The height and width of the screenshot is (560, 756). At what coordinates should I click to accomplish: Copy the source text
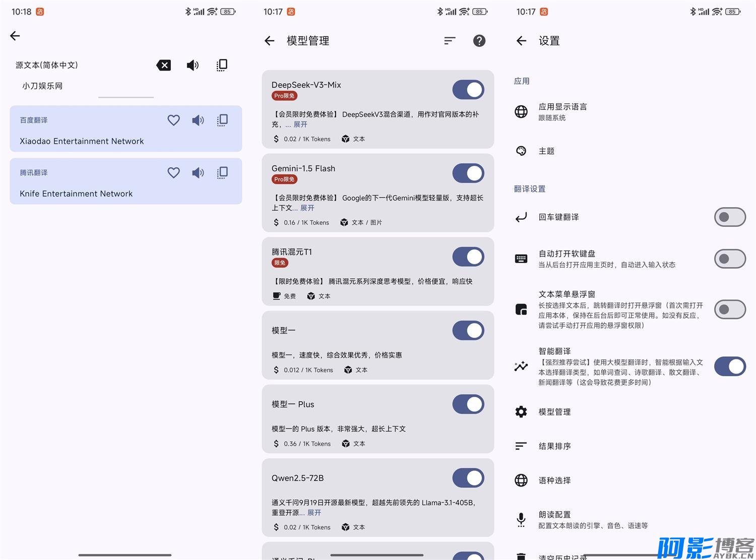(x=222, y=65)
